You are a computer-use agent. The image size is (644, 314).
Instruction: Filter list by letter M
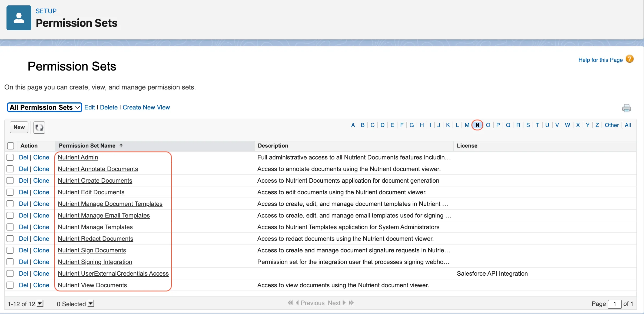point(467,125)
